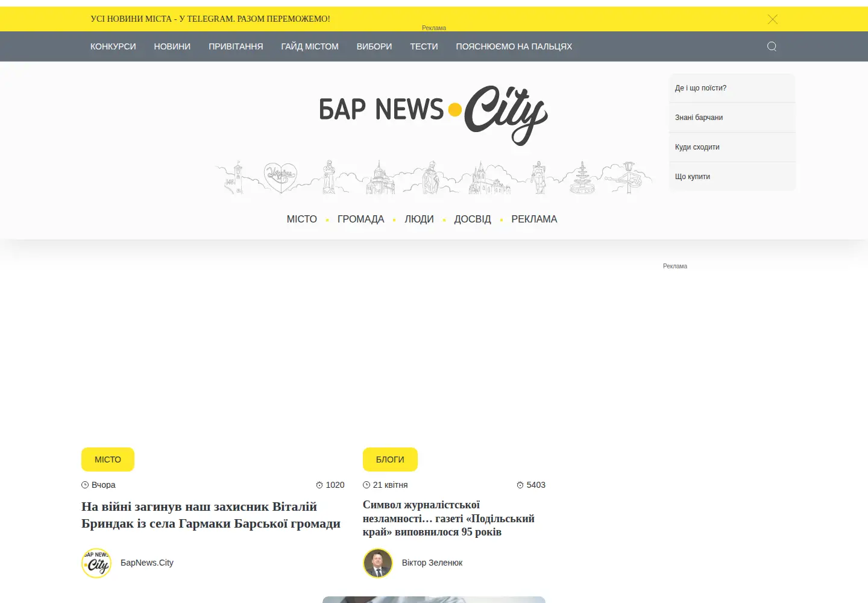868x603 pixels.
Task: Select ГАЙД МІСТОМ menu item
Action: coord(310,46)
